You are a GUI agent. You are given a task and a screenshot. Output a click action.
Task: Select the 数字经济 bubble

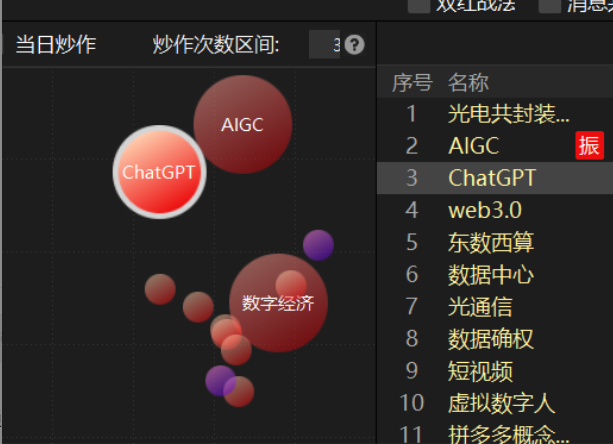point(278,303)
